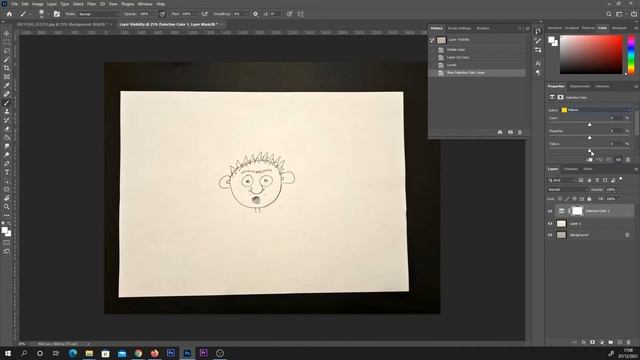
Task: Click the search icon at top right
Action: [609, 14]
